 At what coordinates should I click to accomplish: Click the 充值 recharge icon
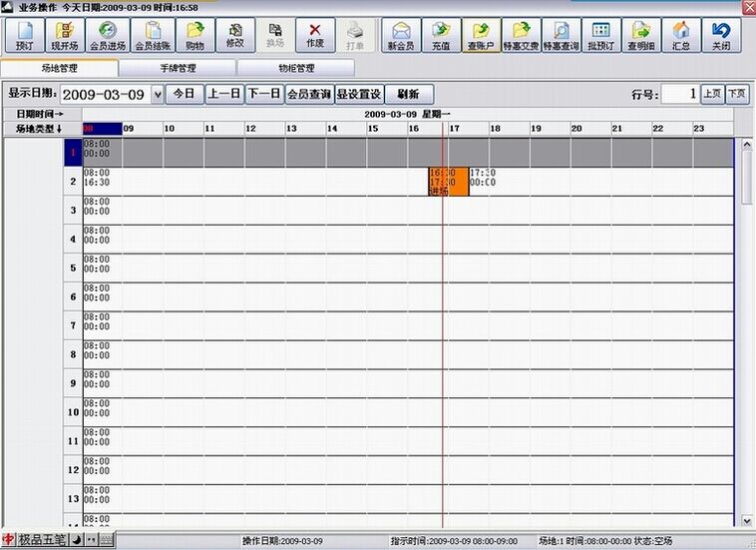(x=441, y=35)
